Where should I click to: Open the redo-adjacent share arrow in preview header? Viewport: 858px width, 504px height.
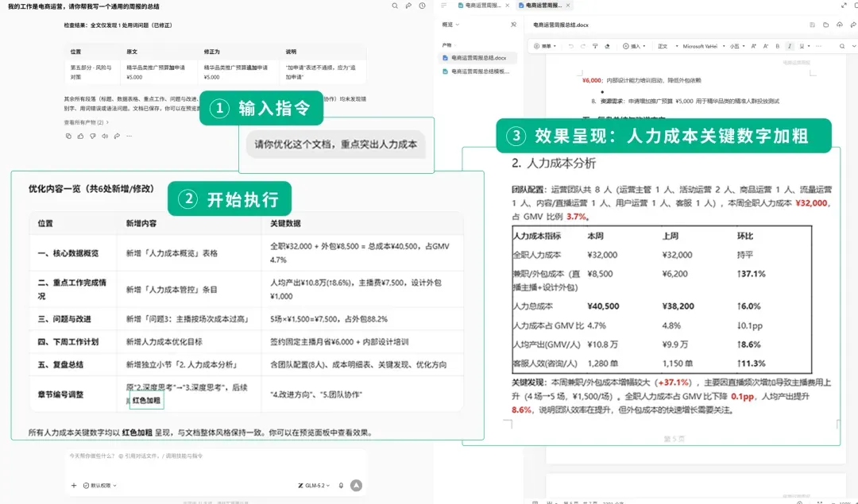coord(853,25)
